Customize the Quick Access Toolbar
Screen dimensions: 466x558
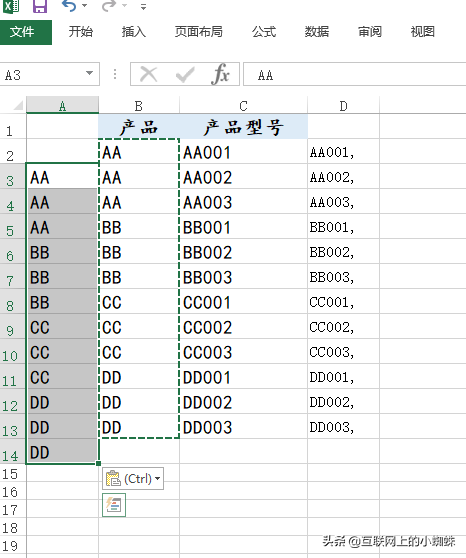point(143,6)
